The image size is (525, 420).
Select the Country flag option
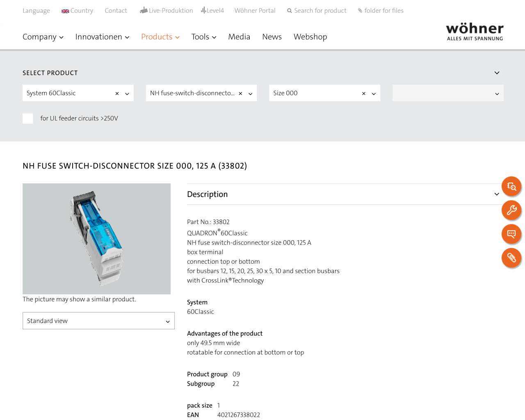(78, 11)
